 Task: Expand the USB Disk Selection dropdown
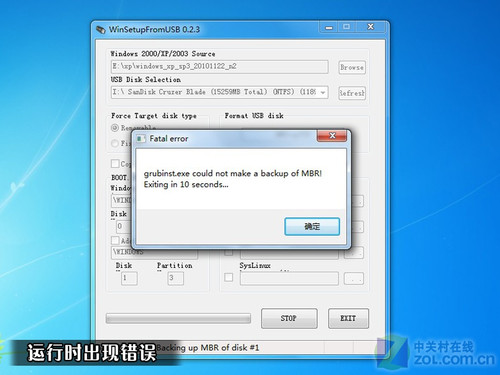pyautogui.click(x=323, y=92)
